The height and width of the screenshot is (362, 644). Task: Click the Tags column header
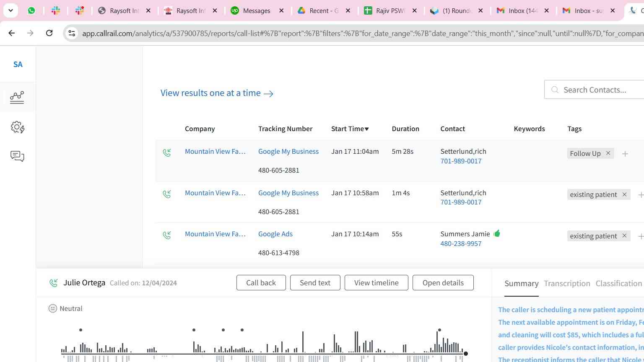click(574, 129)
